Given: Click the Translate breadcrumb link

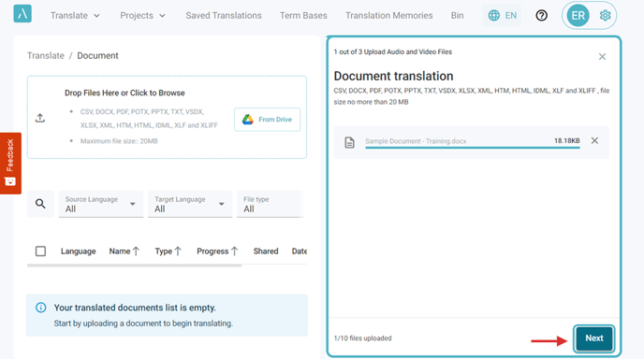Looking at the screenshot, I should click(x=46, y=56).
